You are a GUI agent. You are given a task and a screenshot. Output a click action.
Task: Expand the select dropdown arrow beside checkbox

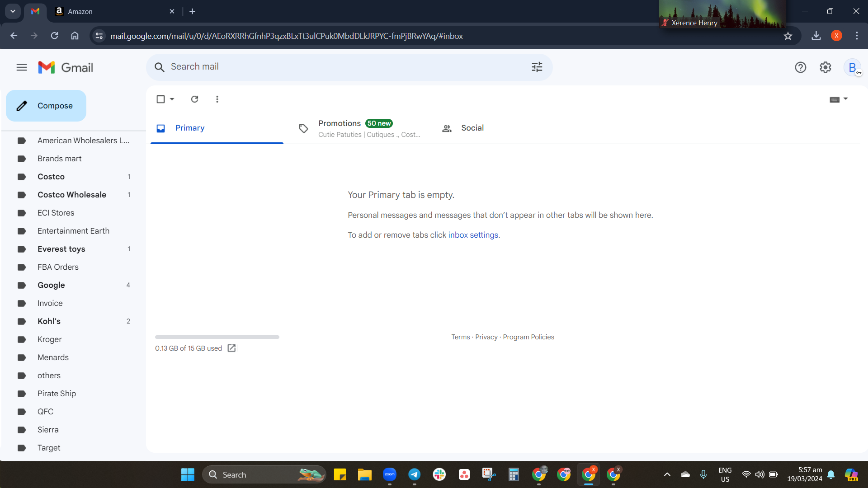(172, 99)
